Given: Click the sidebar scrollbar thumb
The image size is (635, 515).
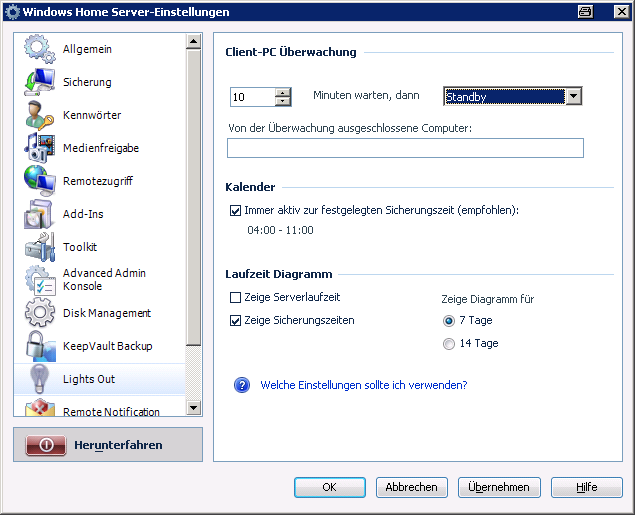Looking at the screenshot, I should (194, 197).
